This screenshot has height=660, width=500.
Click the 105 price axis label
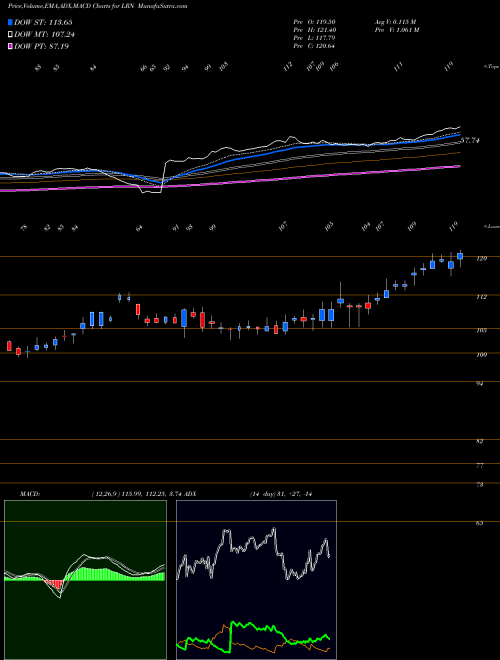[x=481, y=330]
